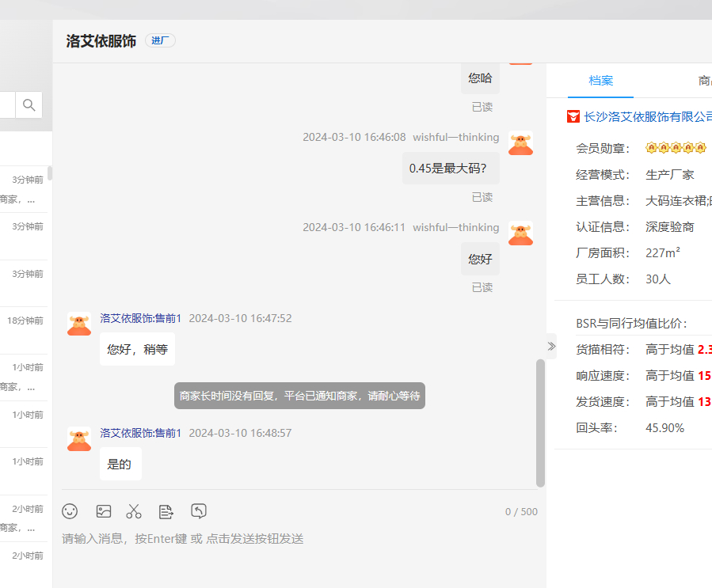Click sender name 洛艾依服饰:售前1 at 16:47:52
This screenshot has height=588, width=712.
140,318
